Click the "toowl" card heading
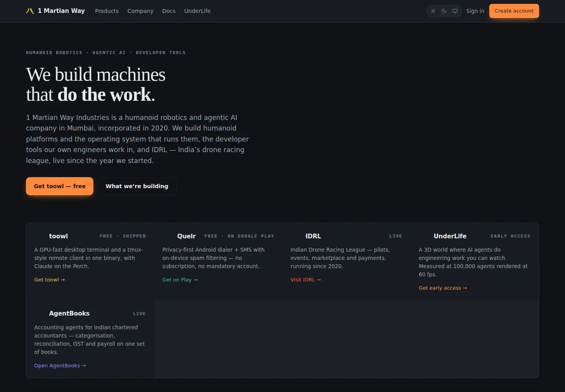565x392 pixels. 58,236
